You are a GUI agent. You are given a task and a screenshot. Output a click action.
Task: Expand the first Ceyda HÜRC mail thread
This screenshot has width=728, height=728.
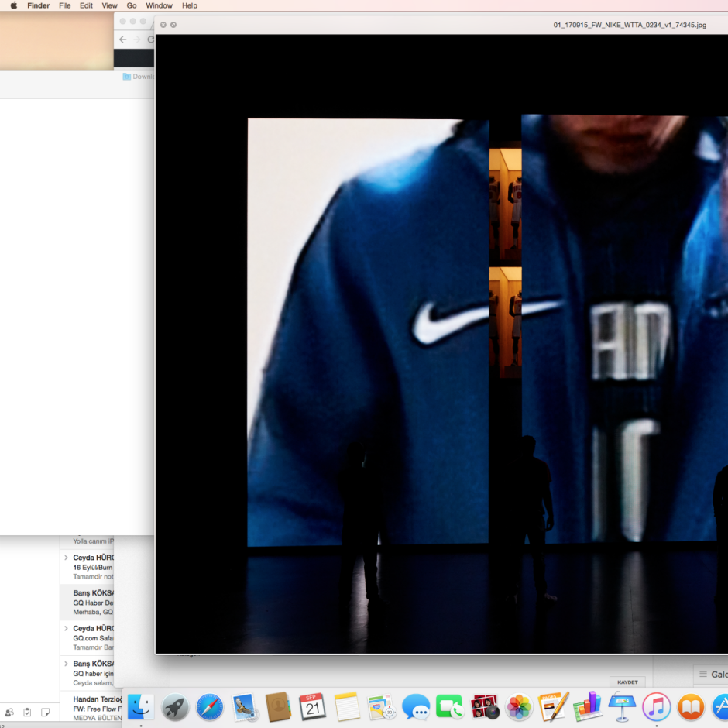tap(66, 558)
